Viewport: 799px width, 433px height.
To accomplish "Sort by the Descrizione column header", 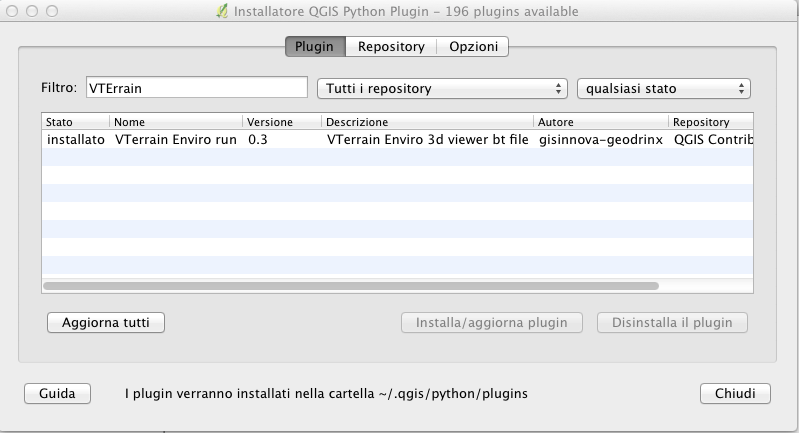I will pos(427,122).
